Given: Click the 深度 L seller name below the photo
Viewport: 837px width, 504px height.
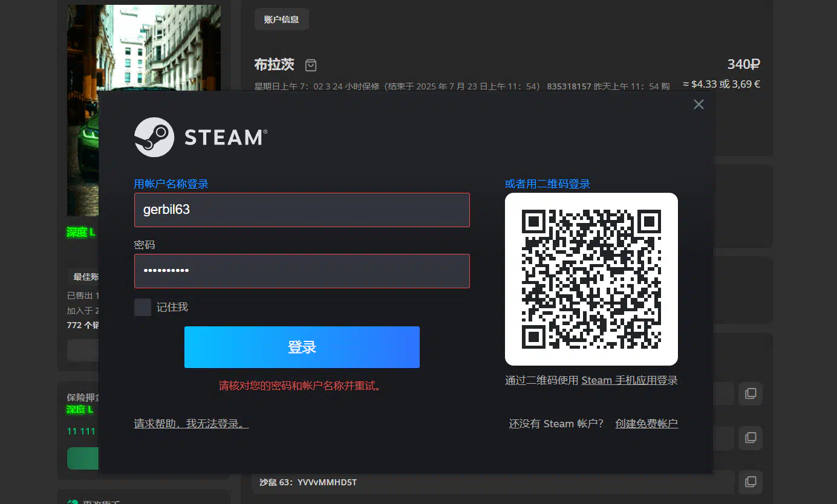Looking at the screenshot, I should pos(80,232).
